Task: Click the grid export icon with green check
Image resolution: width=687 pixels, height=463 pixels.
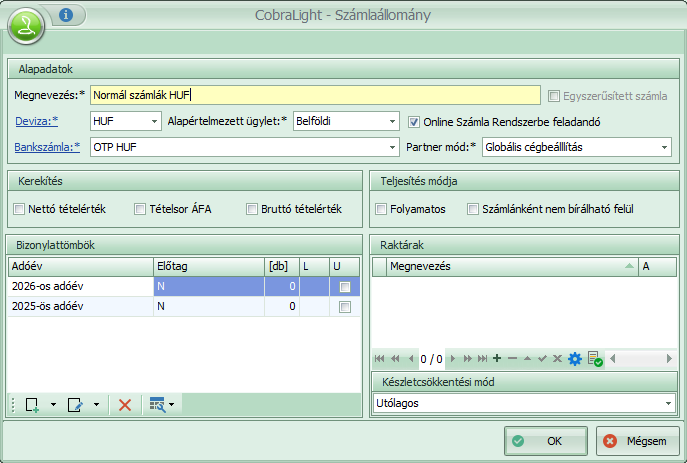Action: [x=593, y=358]
